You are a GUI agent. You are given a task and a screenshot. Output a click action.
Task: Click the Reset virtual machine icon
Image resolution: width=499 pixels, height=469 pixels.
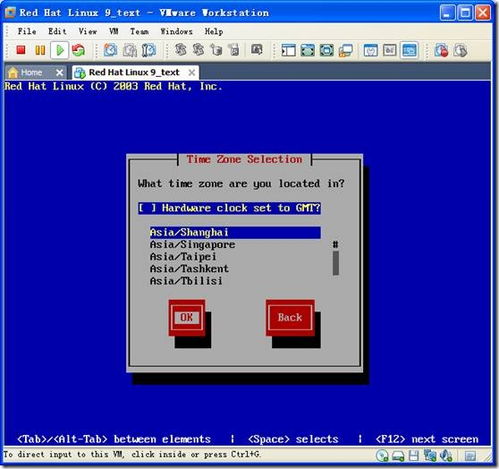(79, 50)
